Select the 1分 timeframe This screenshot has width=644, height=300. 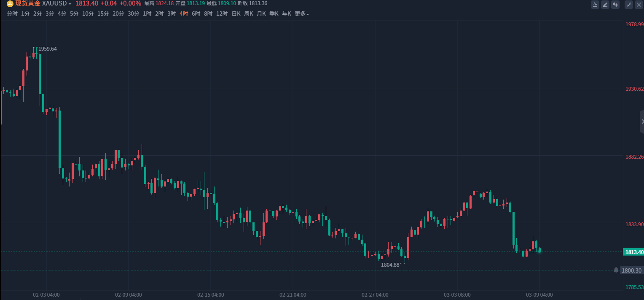[x=25, y=14]
